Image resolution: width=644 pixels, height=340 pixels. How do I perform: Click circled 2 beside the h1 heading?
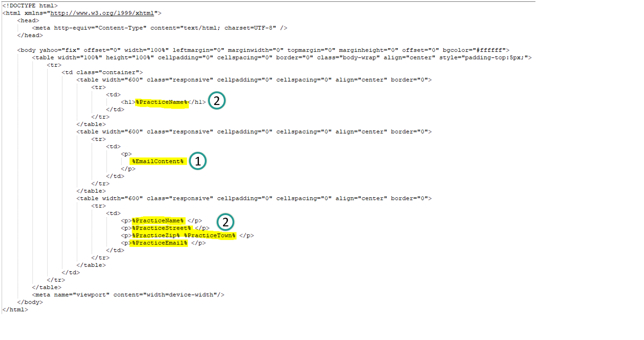[217, 101]
